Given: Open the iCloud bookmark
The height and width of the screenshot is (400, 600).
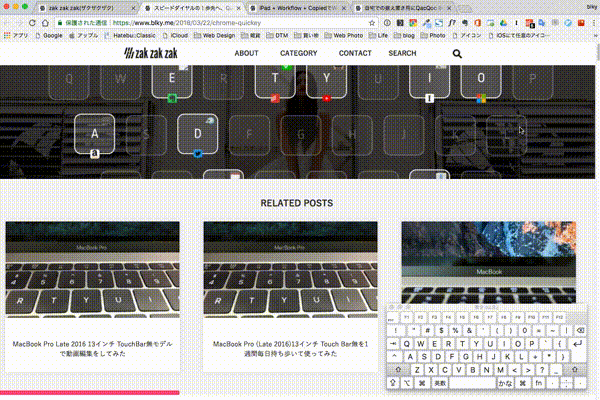Looking at the screenshot, I should (x=175, y=35).
